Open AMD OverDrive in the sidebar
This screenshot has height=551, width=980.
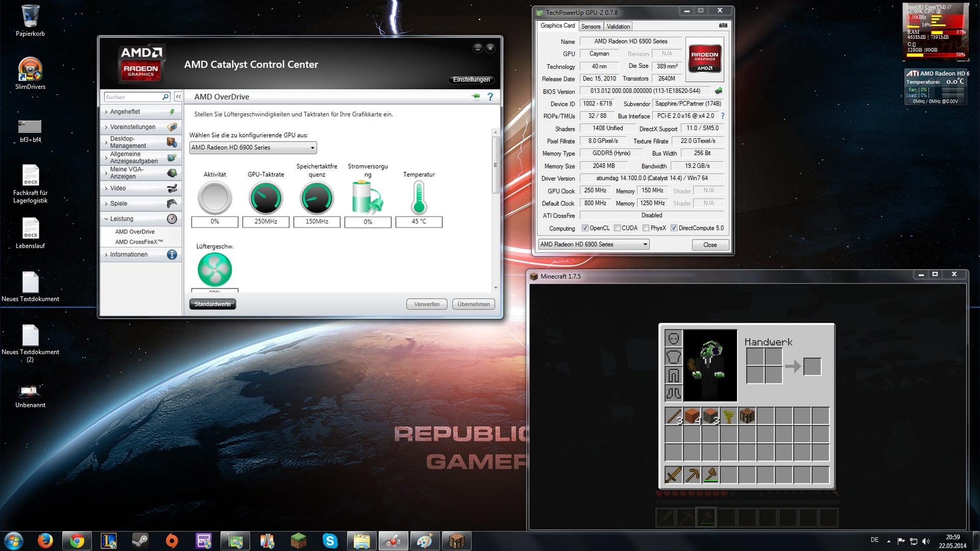(135, 232)
